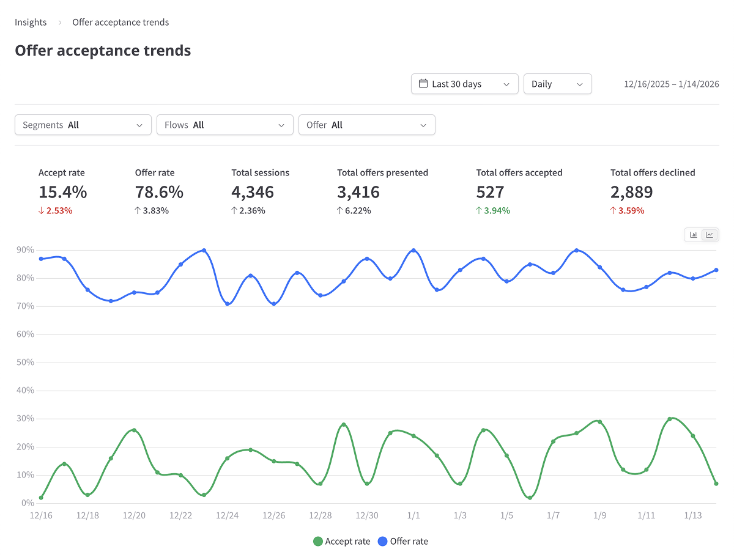Toggle the chart type switcher to bars
The width and height of the screenshot is (734, 560).
click(x=694, y=235)
